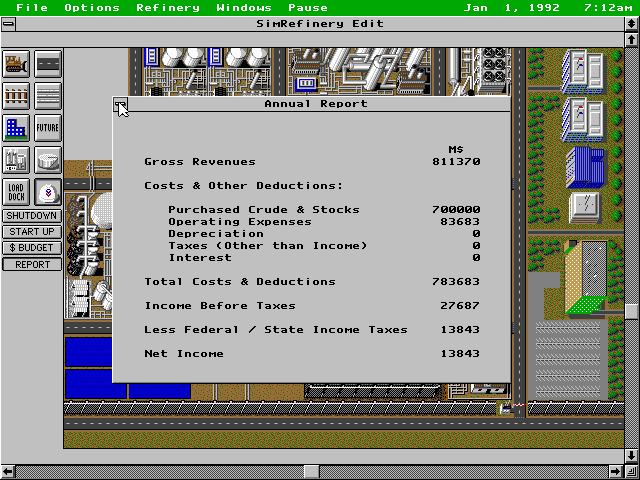Select the refinery process unit tool
640x480 pixels.
point(16,160)
